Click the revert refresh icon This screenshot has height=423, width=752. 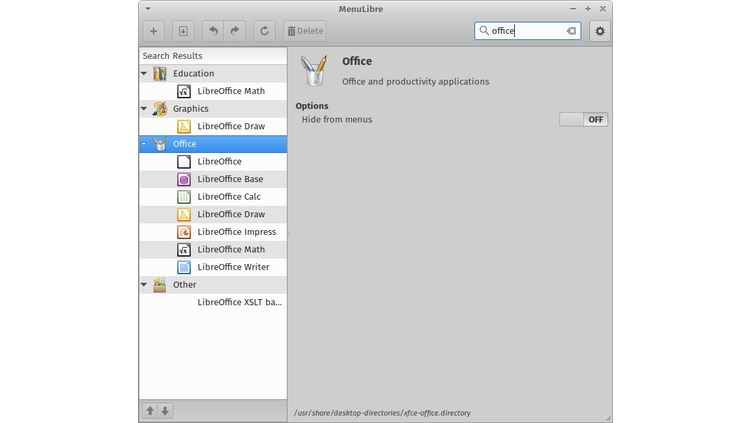tap(265, 31)
